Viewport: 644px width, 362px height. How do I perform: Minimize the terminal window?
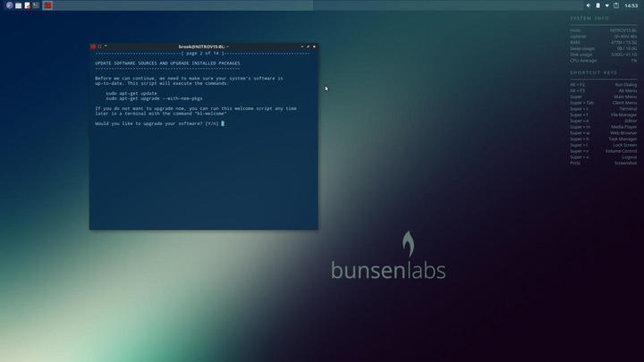pos(302,46)
